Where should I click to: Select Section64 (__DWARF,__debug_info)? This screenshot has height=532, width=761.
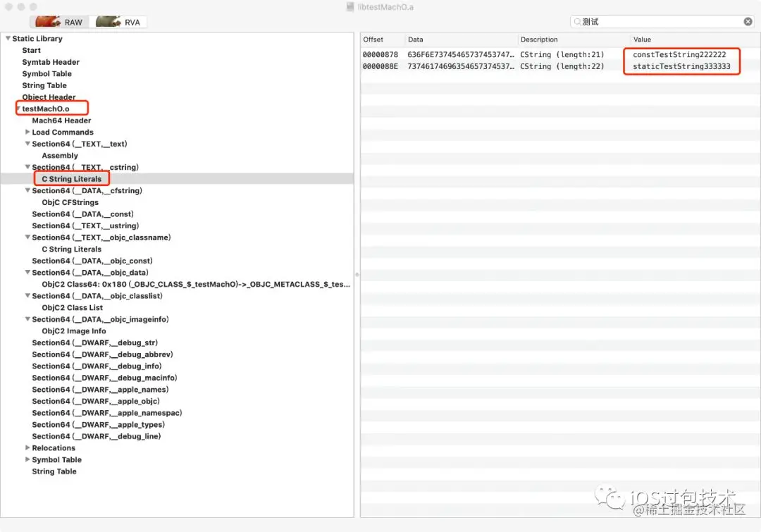tap(97, 366)
